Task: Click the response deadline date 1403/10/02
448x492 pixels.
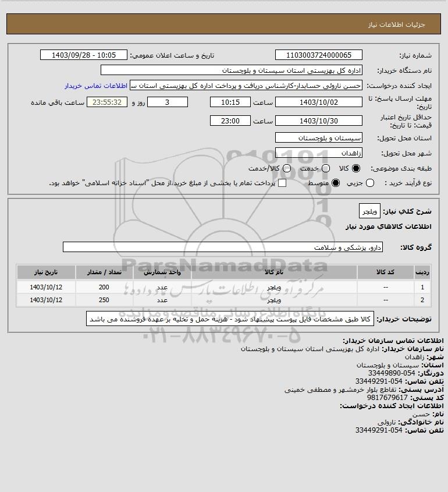Action: click(318, 102)
